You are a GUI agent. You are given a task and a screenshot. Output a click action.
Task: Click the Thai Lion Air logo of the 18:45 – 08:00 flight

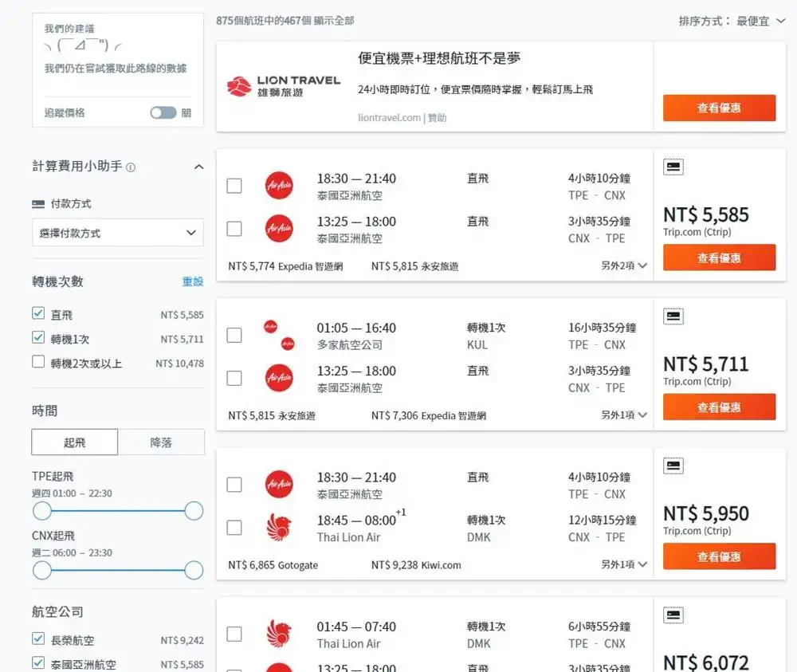coord(279,527)
